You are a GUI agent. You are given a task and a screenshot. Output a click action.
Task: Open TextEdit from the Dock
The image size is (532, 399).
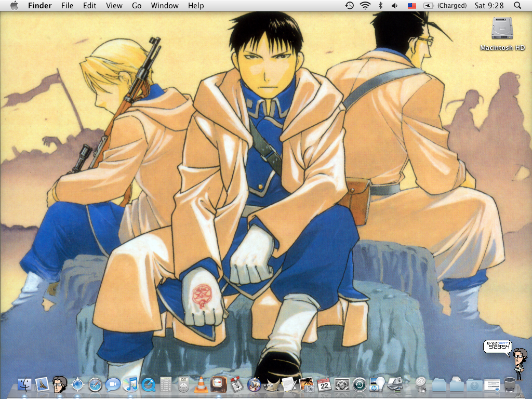click(289, 384)
